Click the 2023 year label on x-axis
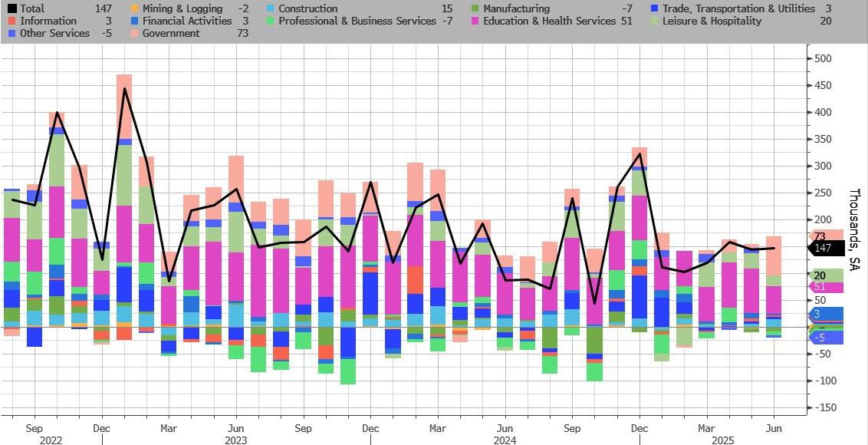The height and width of the screenshot is (445, 868). point(236,440)
